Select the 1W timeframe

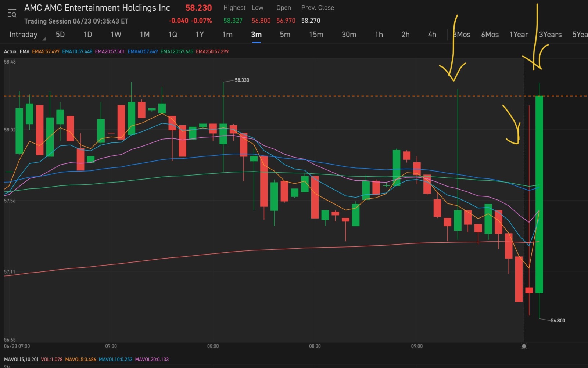coord(116,35)
